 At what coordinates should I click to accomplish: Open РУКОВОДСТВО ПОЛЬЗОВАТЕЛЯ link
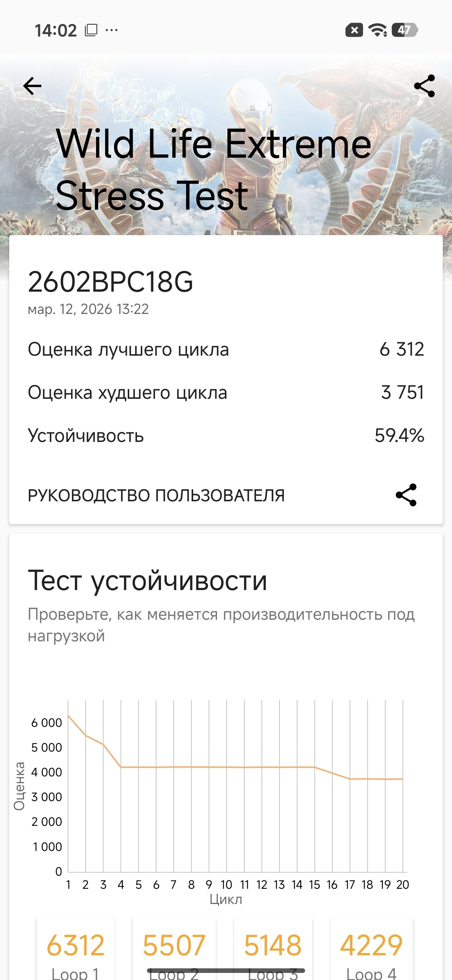[x=156, y=495]
